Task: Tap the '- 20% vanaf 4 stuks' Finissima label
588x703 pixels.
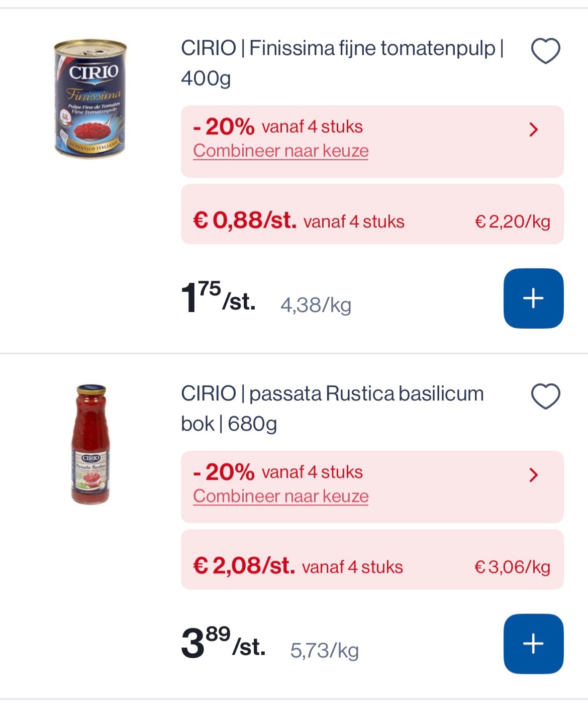Action: 278,126
